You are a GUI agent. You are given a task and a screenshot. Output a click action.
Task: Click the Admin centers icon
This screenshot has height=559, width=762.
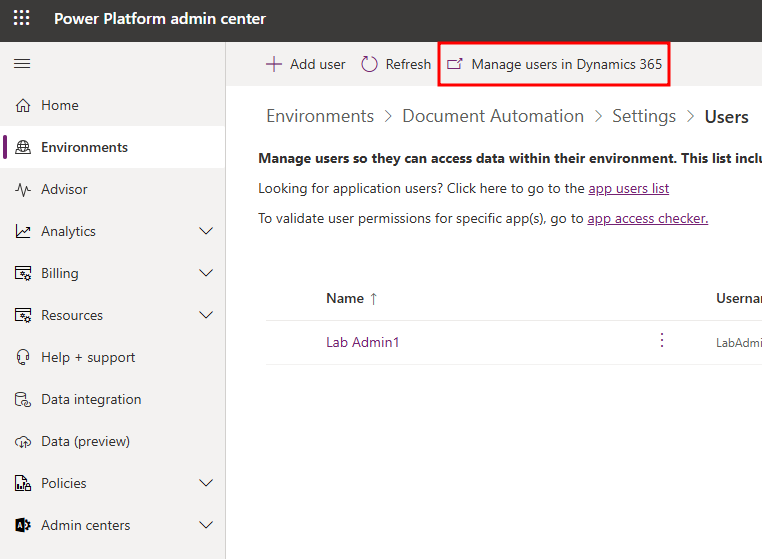click(x=23, y=525)
